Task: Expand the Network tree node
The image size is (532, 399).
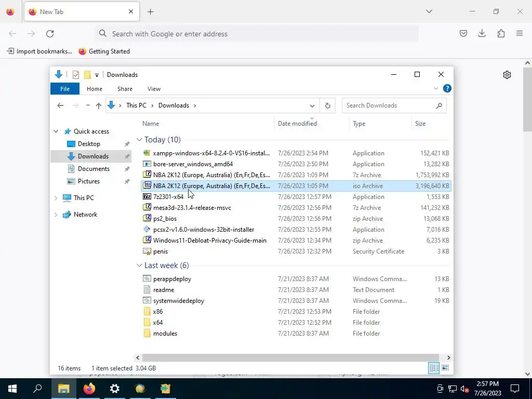Action: pyautogui.click(x=56, y=215)
